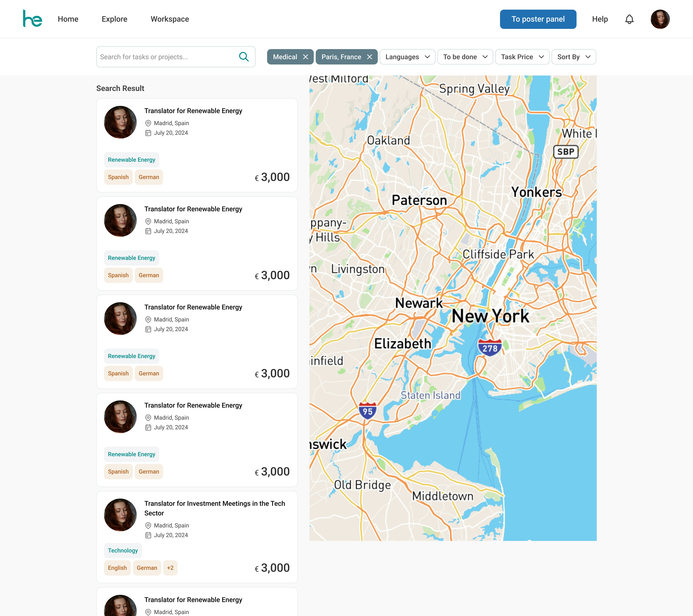
Task: Click the location pin icon on the fourth result
Action: 148,418
